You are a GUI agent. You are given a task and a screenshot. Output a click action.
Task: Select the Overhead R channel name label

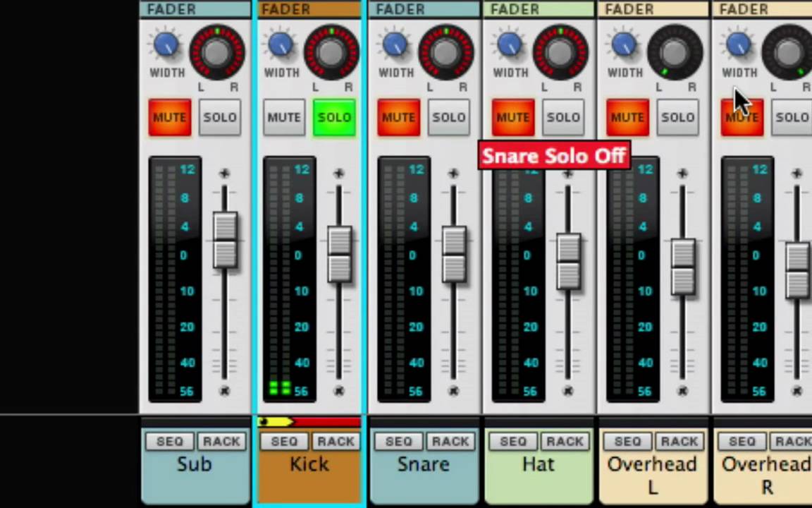coord(766,476)
